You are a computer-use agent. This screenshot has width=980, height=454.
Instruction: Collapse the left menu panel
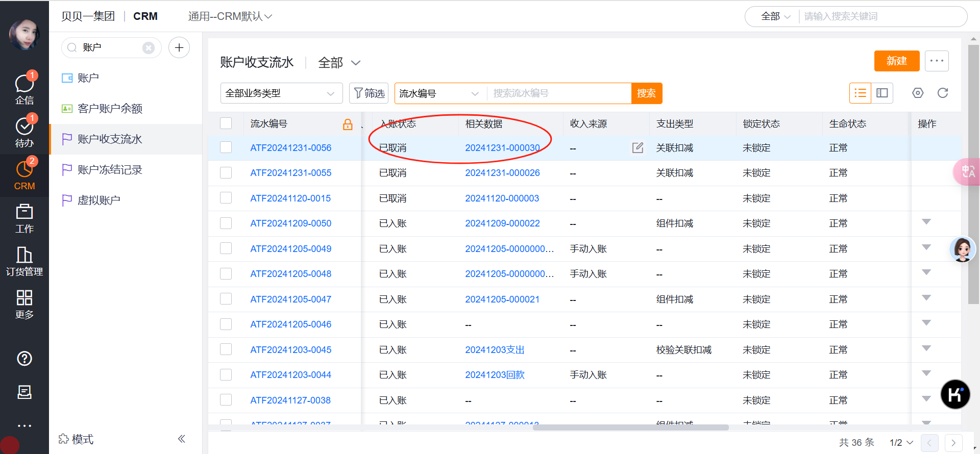[181, 439]
